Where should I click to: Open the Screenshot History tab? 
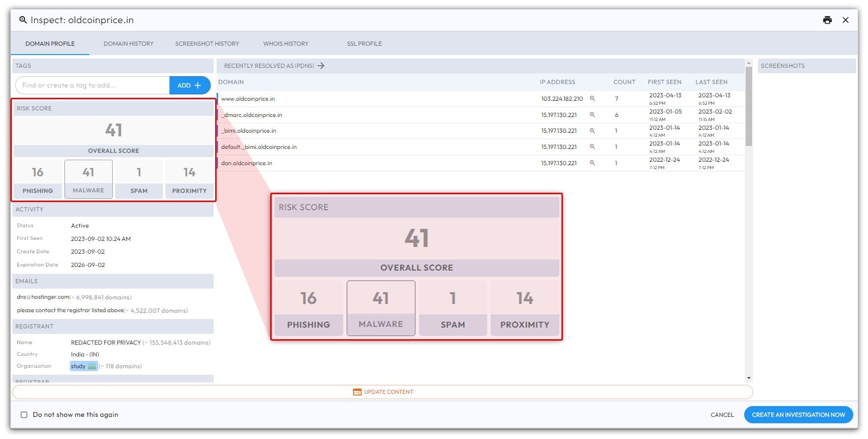point(207,44)
